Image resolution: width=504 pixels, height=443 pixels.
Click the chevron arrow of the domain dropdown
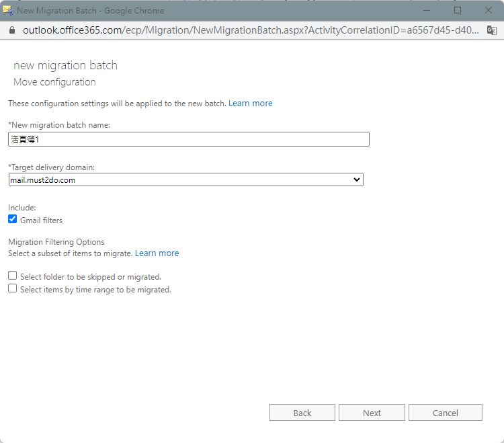click(x=356, y=179)
